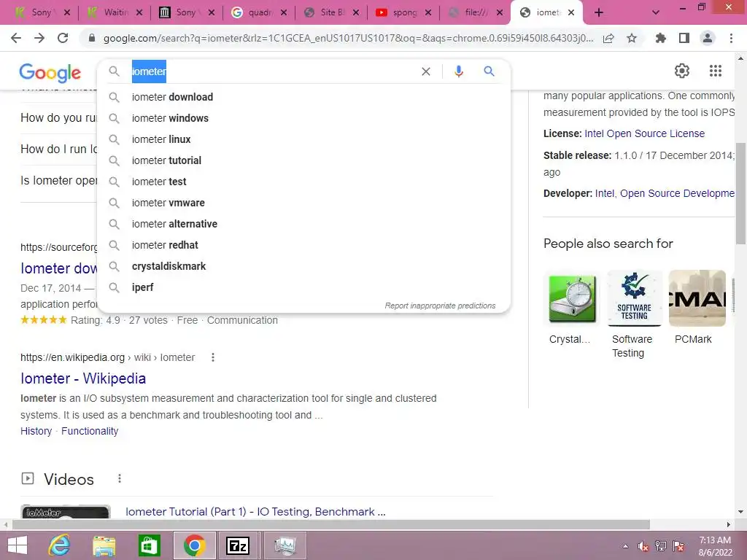The height and width of the screenshot is (560, 747).
Task: Open tab search dropdown chevron
Action: 656,13
